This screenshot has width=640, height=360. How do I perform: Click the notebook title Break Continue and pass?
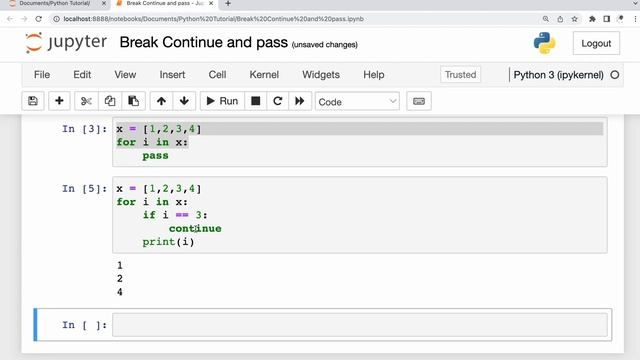tap(203, 42)
